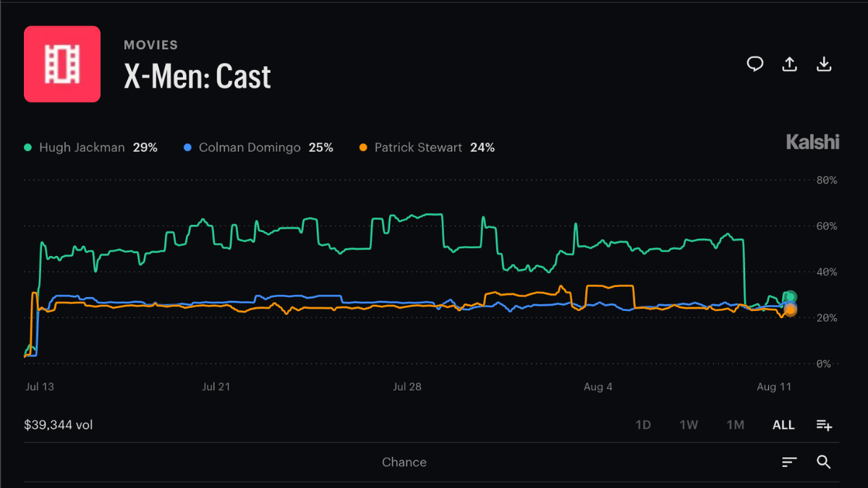
Task: Click Hugh Jackman's 29% value
Action: 145,147
